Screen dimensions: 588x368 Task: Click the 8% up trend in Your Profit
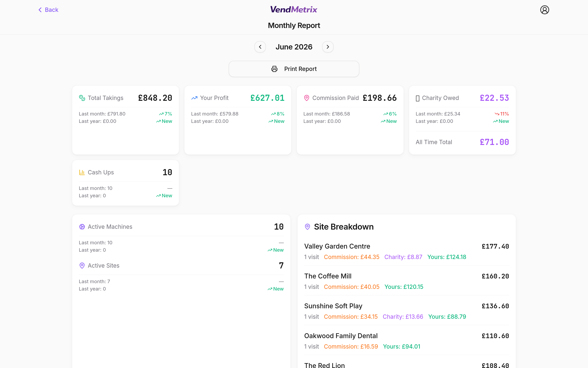coord(278,114)
